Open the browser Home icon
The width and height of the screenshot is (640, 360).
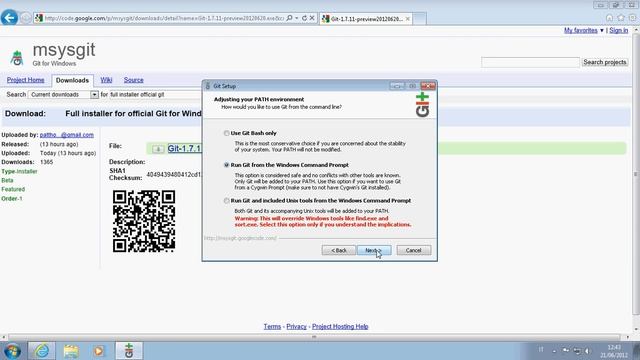[x=609, y=18]
